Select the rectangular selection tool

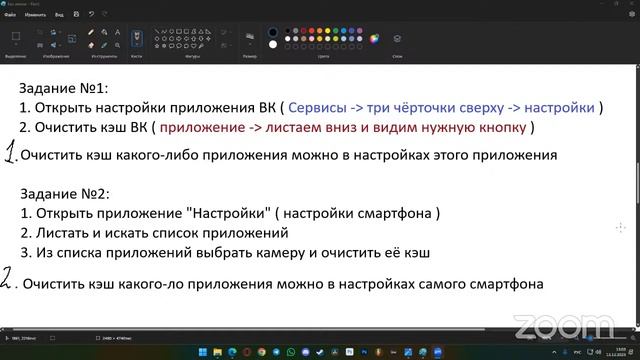[x=16, y=36]
